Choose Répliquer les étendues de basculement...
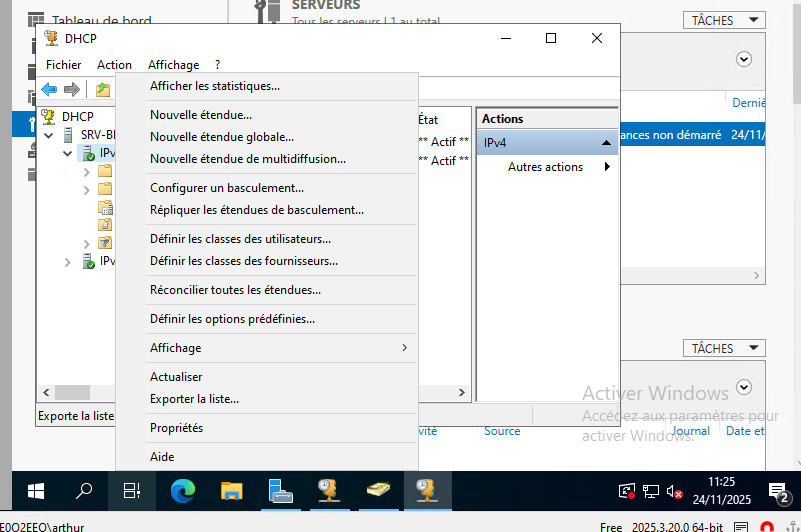 266,210
